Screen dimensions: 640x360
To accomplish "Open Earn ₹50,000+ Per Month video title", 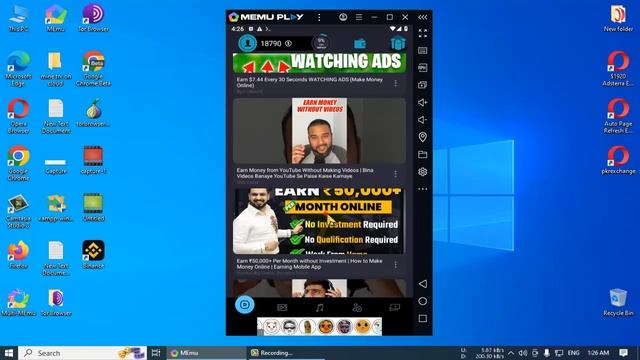I will click(309, 264).
